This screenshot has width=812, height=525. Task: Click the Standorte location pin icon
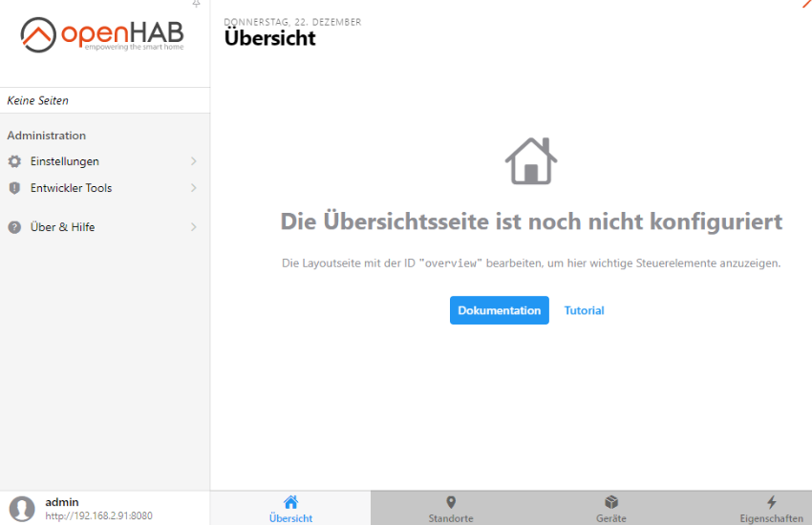[451, 502]
